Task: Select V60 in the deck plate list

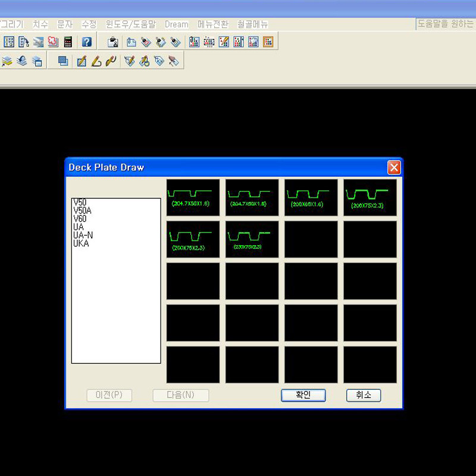Action: tap(80, 219)
